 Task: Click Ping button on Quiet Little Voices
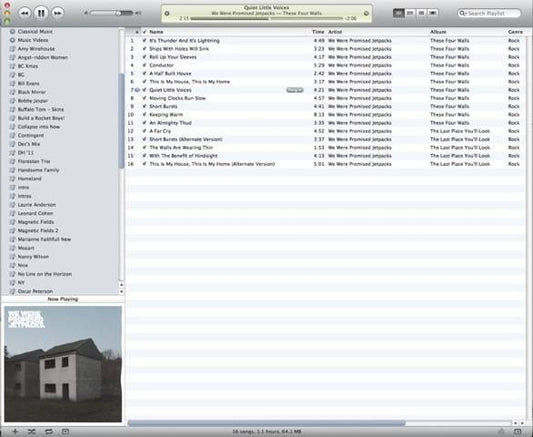pyautogui.click(x=295, y=90)
